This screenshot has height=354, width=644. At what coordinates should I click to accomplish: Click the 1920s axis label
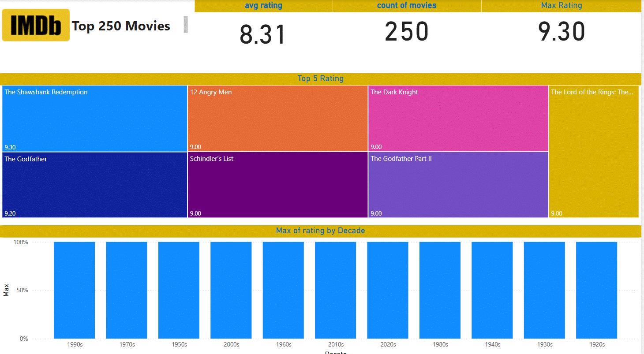point(597,345)
